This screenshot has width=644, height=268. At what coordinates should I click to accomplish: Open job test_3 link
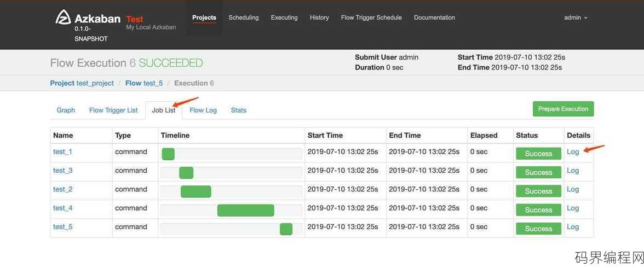[x=62, y=171]
